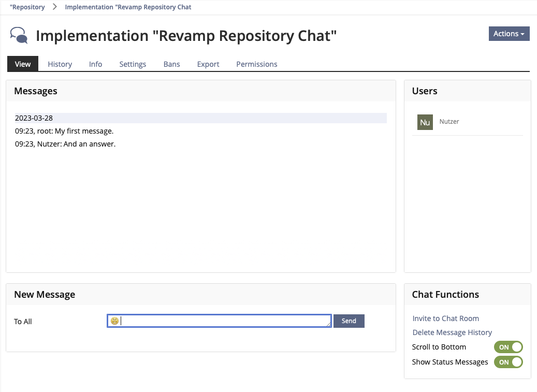Click the breadcrumb chevron separator
The width and height of the screenshot is (537, 392).
[x=55, y=7]
